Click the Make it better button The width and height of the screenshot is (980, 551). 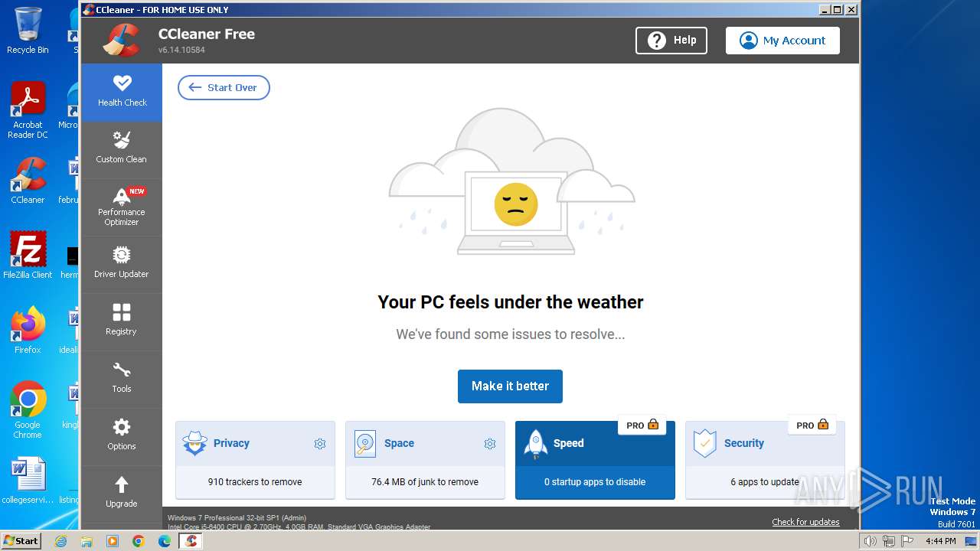pos(510,386)
